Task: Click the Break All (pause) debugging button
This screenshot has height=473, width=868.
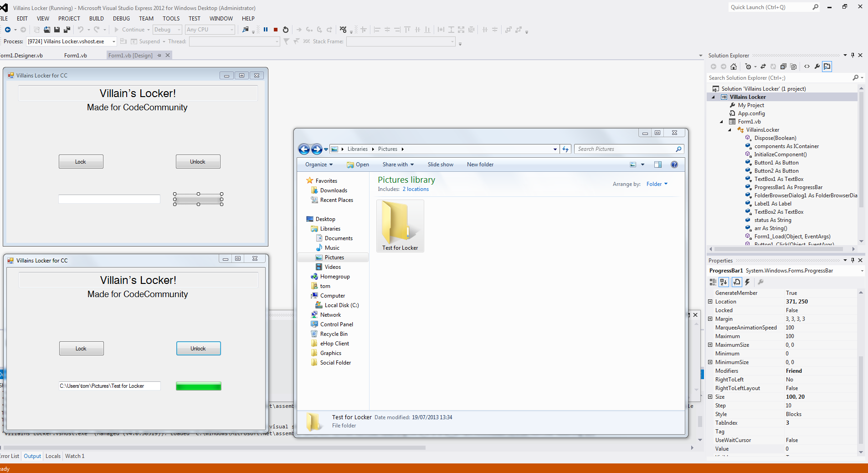Action: [x=266, y=30]
